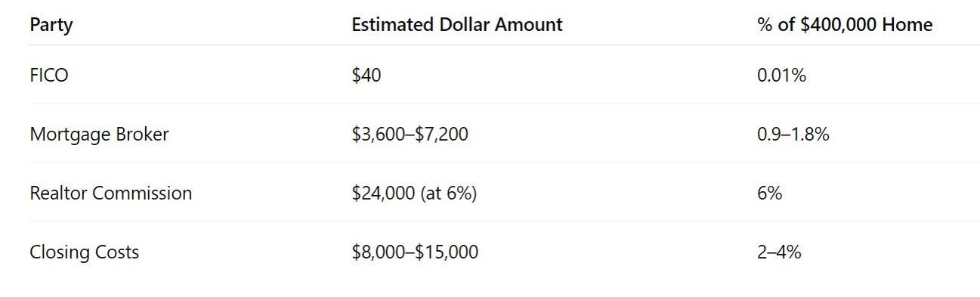Click the word Costs in Closing Costs

click(117, 252)
